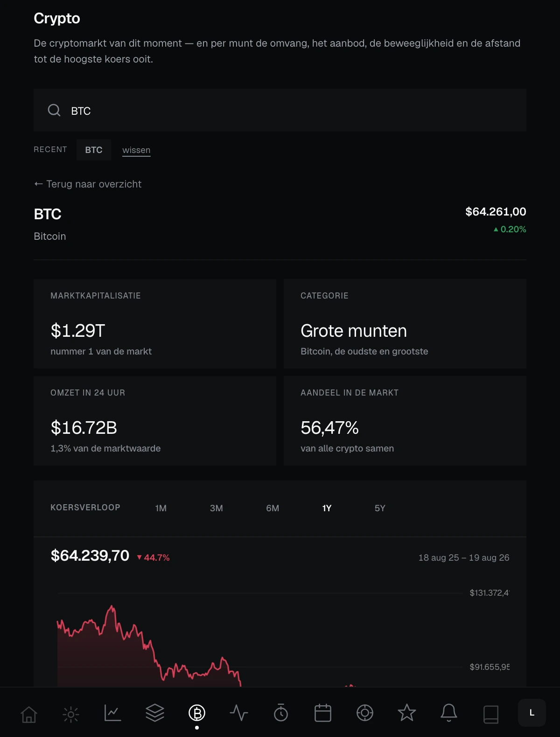Image resolution: width=560 pixels, height=737 pixels.
Task: Switch chart range to 5Y
Action: tap(380, 508)
